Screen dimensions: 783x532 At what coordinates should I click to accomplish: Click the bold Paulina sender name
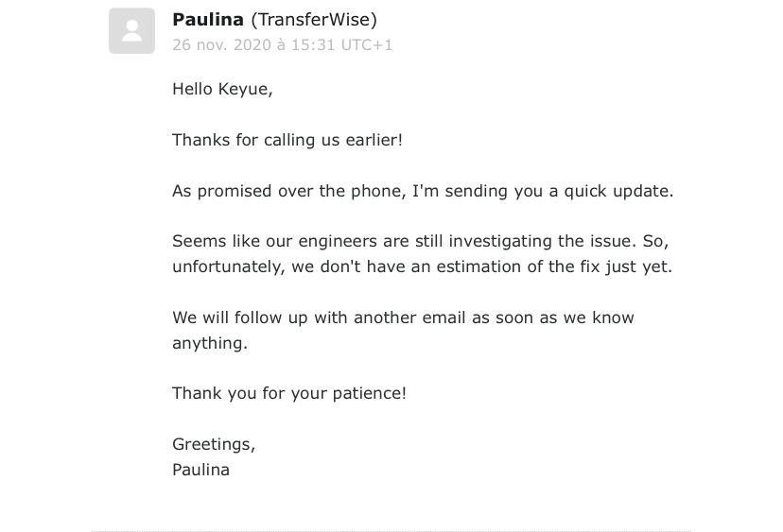208,20
